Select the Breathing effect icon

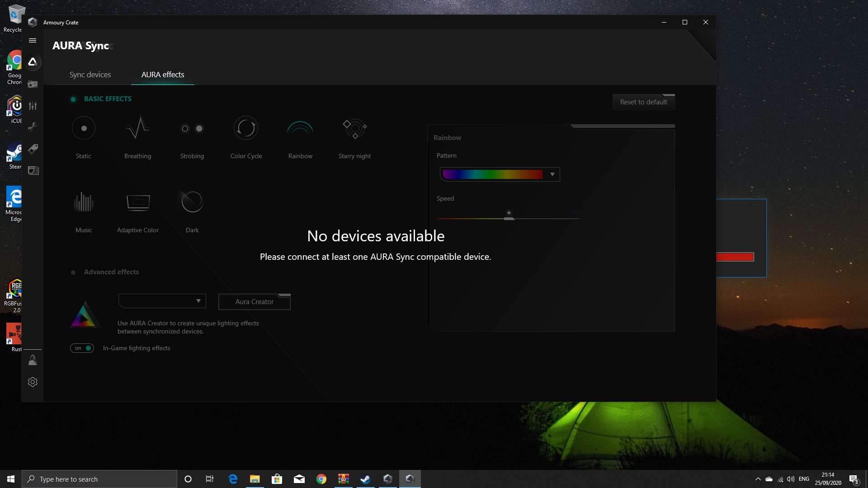coord(138,128)
